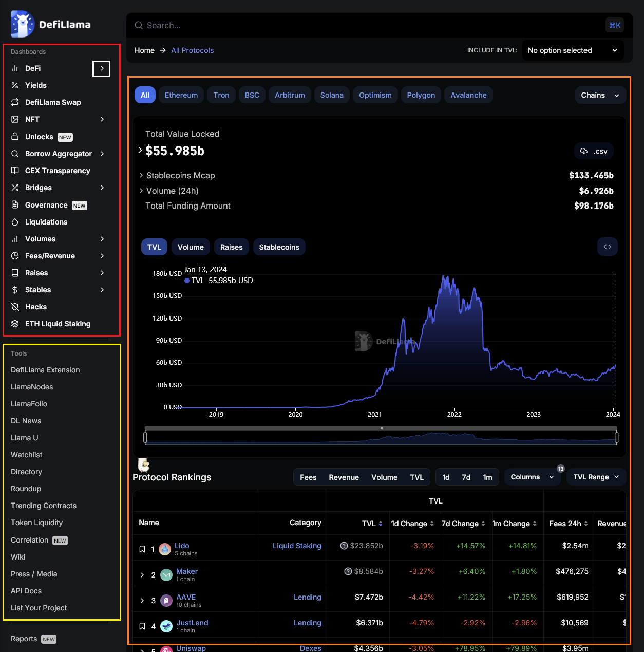Click the DefiLlama Swap arrows icon
644x652 pixels.
click(x=15, y=102)
